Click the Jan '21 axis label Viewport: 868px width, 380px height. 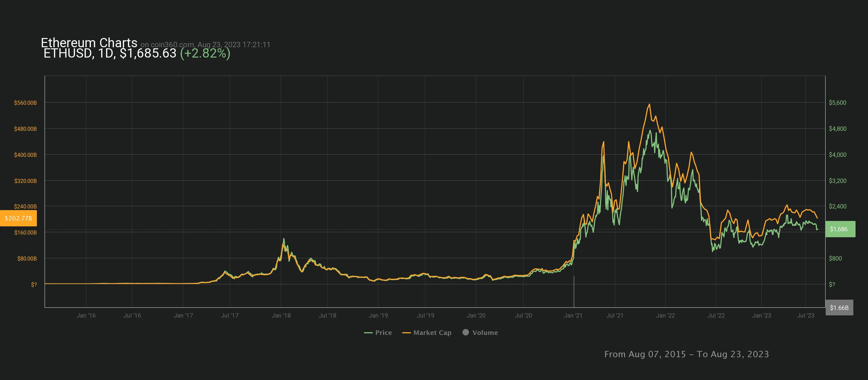pyautogui.click(x=573, y=315)
